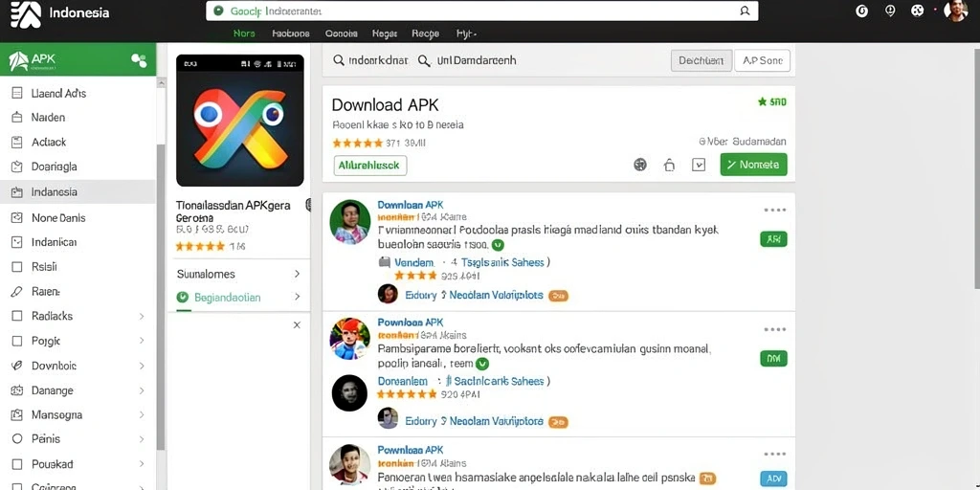Tick the Pouakad checkbox
Image resolution: width=980 pixels, height=490 pixels.
point(17,464)
